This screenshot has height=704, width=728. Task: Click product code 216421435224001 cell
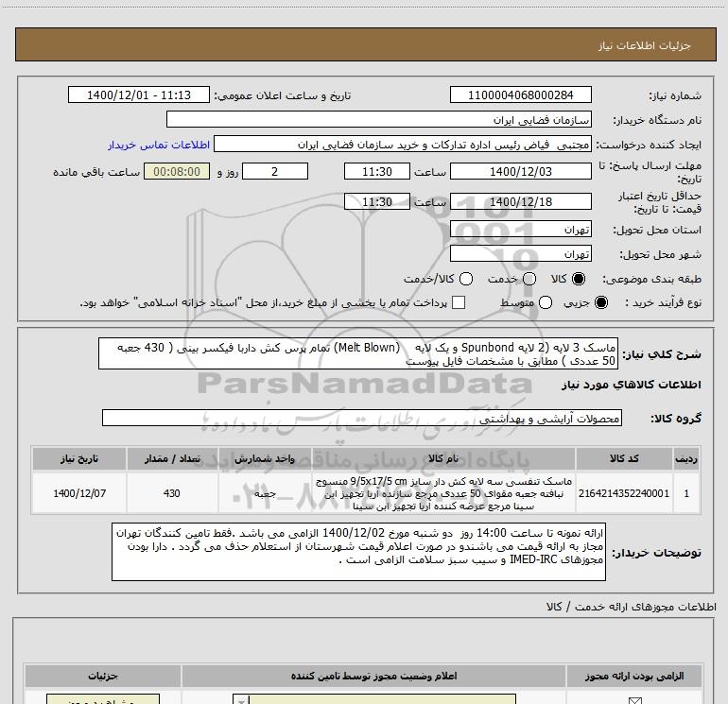pyautogui.click(x=624, y=493)
